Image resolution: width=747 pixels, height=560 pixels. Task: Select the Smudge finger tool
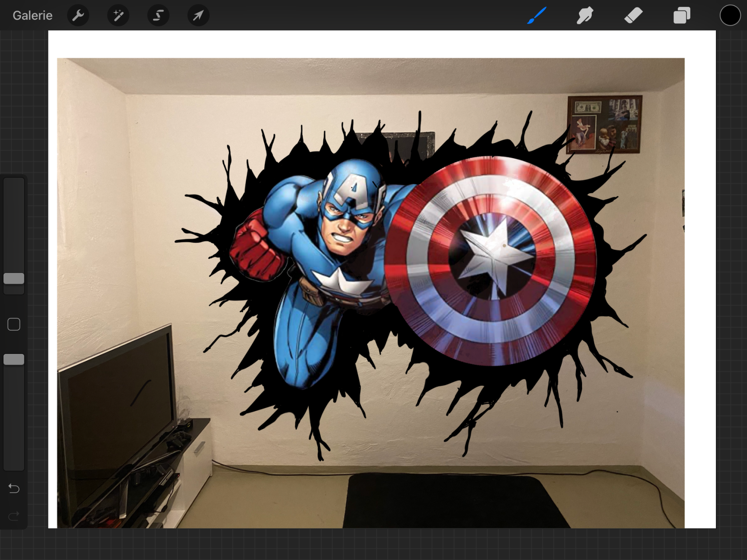coord(585,16)
